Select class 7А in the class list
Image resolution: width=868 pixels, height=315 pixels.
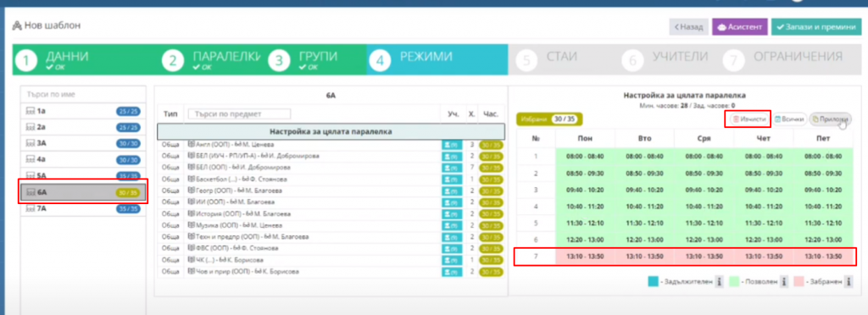tap(84, 209)
